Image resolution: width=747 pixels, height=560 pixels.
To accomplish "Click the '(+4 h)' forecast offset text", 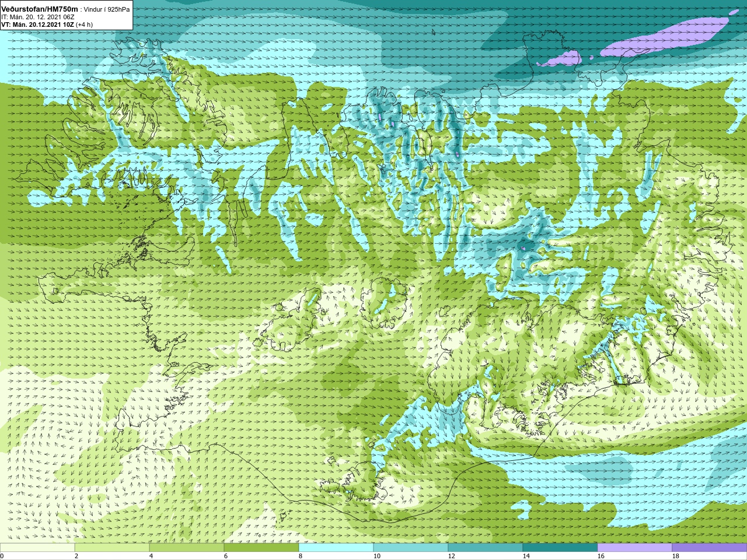I will 84,24.
